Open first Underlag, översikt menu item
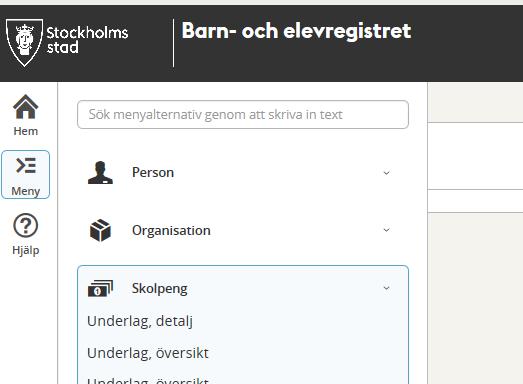 click(x=148, y=353)
